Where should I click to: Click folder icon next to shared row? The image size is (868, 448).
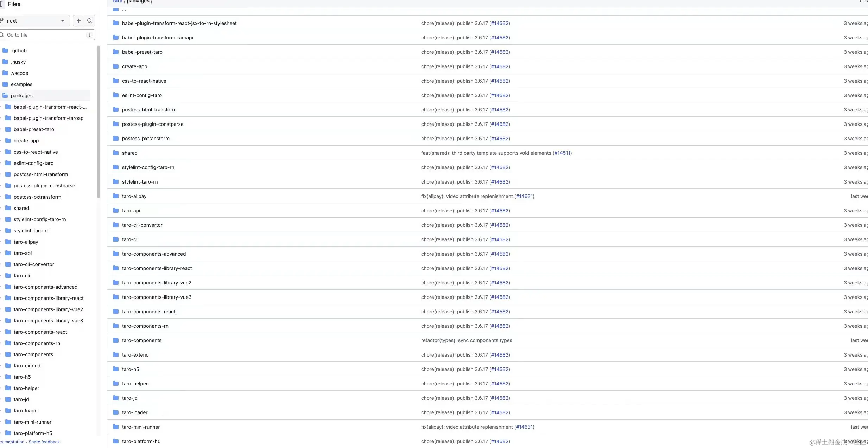coord(116,153)
